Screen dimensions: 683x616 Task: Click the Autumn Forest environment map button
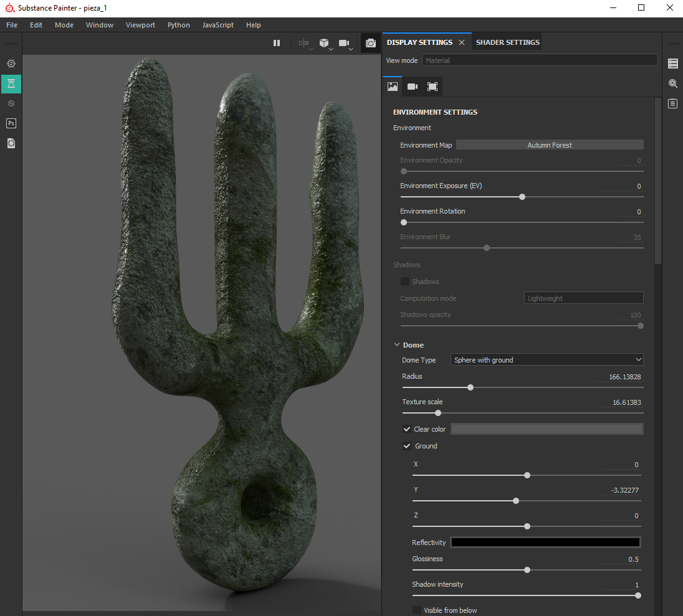549,145
